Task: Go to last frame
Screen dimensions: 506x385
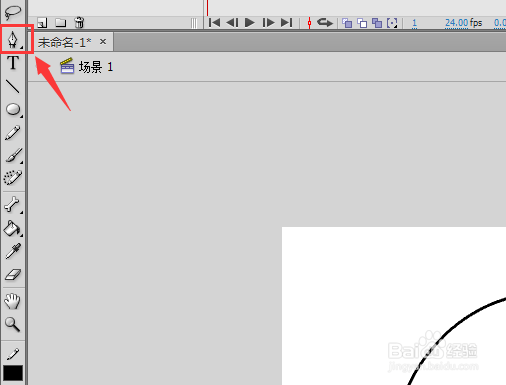Action: 287,23
